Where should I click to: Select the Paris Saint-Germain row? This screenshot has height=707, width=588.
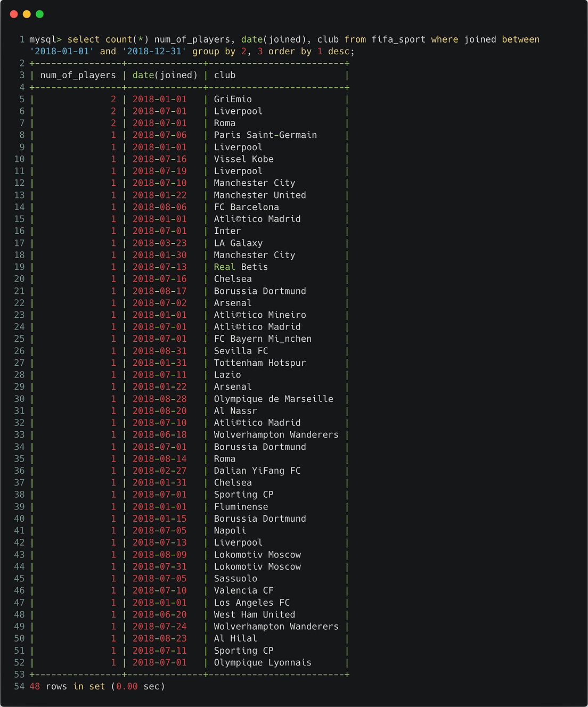(x=265, y=135)
